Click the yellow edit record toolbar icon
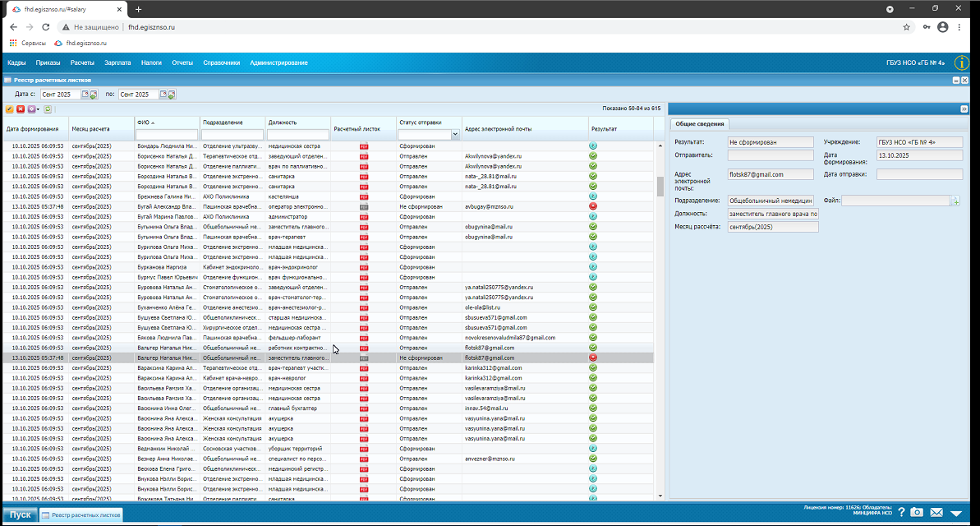980x526 pixels. click(9, 108)
